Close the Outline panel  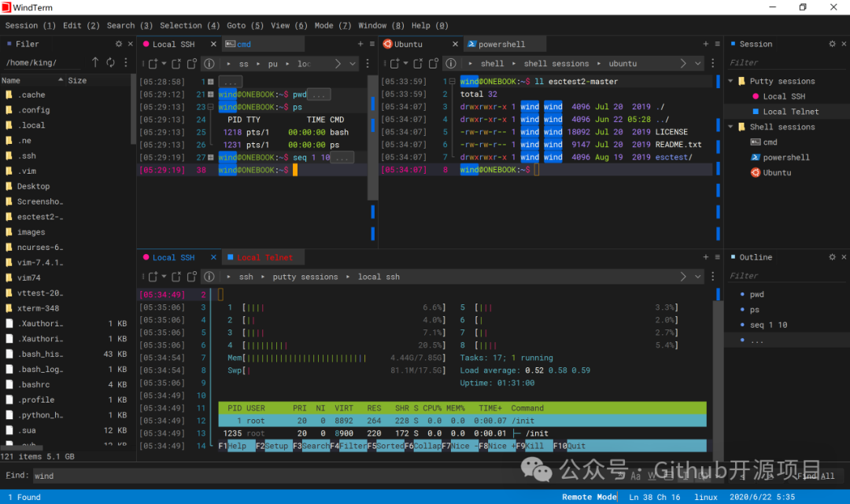[844, 257]
